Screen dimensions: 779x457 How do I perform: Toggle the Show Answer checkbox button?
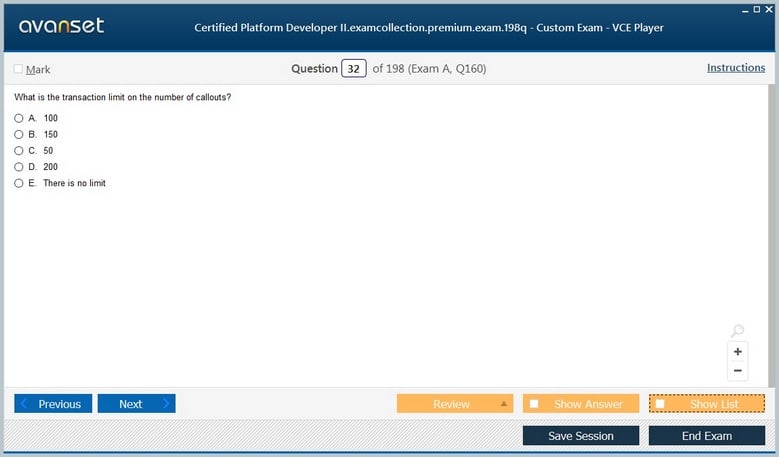point(534,404)
